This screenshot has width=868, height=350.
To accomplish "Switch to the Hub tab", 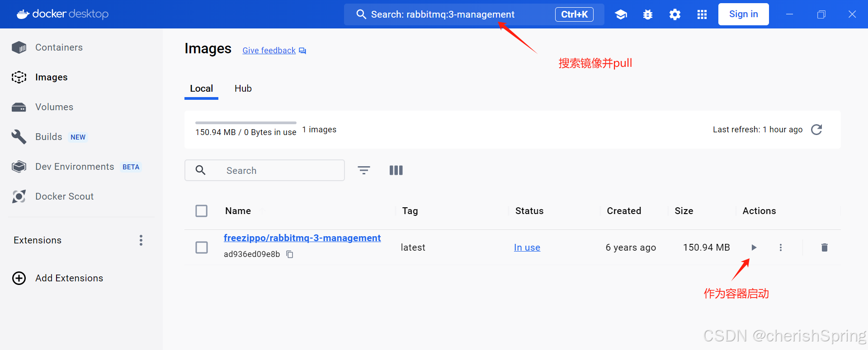I will point(243,89).
